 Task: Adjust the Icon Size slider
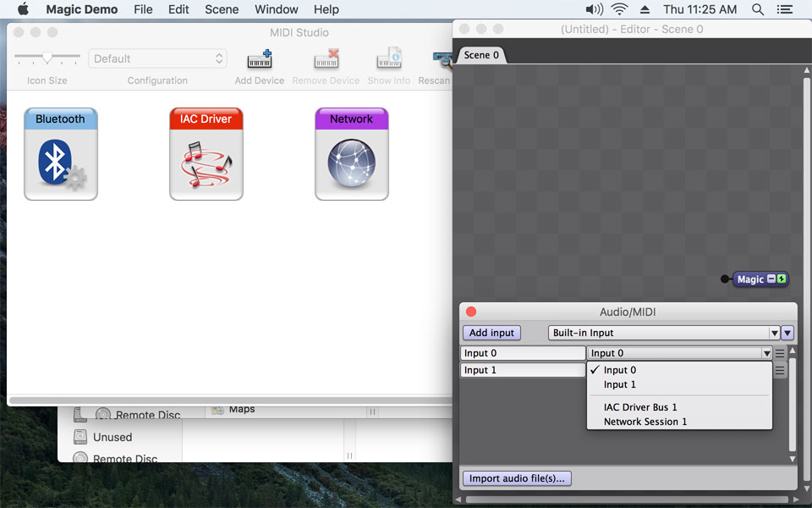click(x=47, y=58)
